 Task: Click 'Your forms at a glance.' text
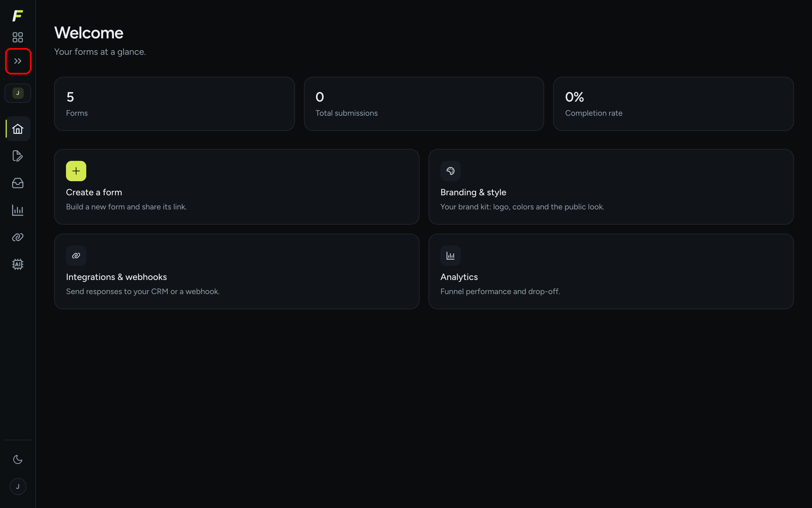(100, 52)
